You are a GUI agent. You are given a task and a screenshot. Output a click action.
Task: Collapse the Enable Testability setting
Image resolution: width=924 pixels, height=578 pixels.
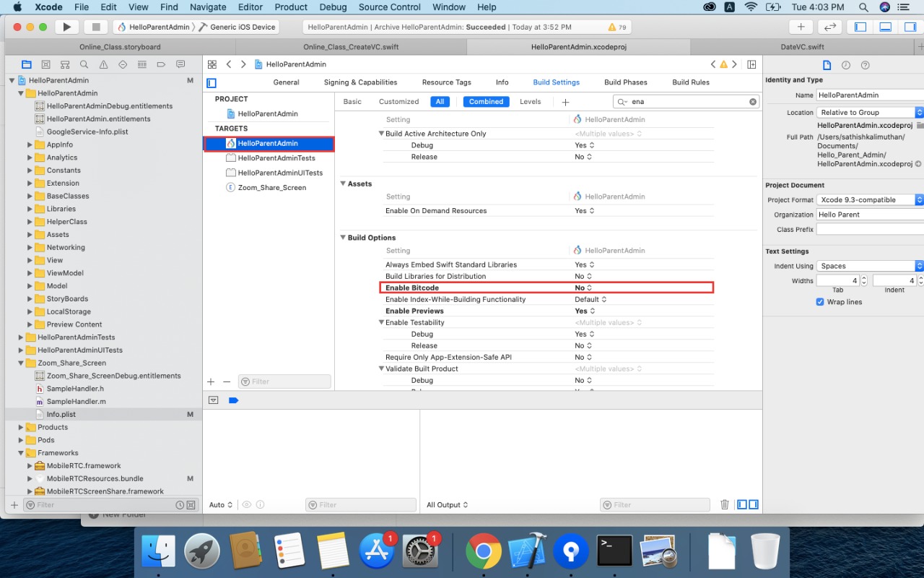(381, 322)
